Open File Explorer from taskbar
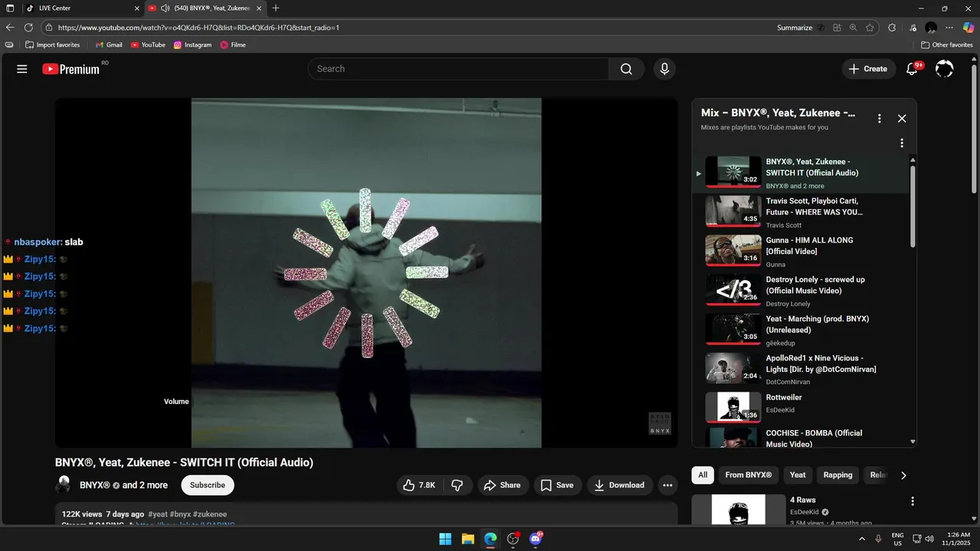980x551 pixels. click(x=468, y=539)
